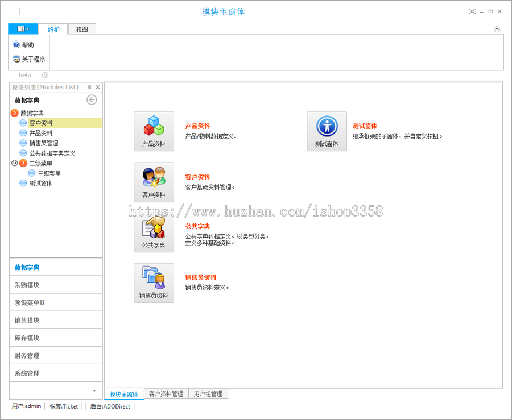Screen dimensions: 512x420
Task: Click the orange arrow icon beside 数据字典 node
Action: pyautogui.click(x=15, y=113)
